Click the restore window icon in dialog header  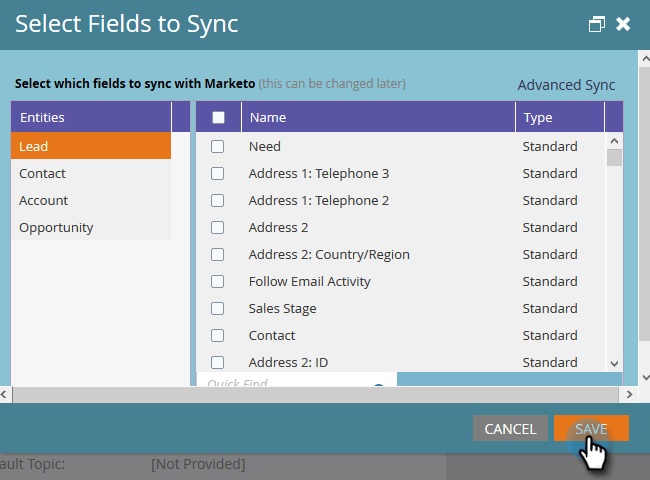[x=597, y=24]
